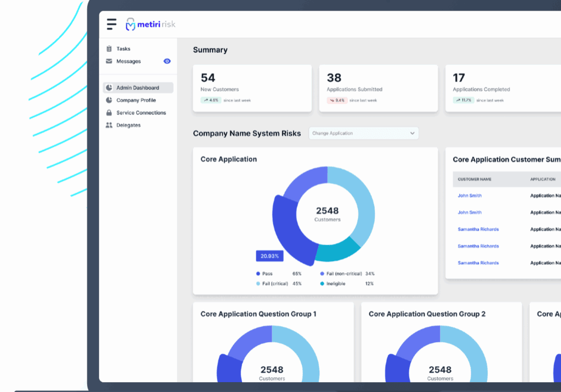Click the Admin Dashboard pie icon
561x392 pixels.
point(109,88)
